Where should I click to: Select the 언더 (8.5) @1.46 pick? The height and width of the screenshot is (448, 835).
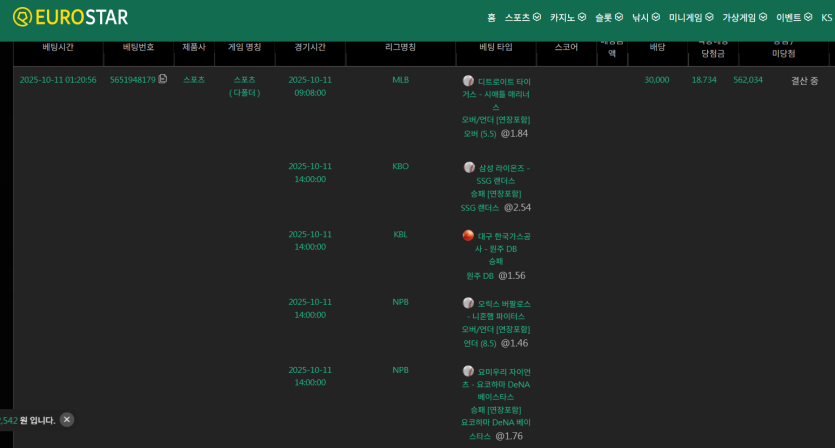pyautogui.click(x=496, y=344)
